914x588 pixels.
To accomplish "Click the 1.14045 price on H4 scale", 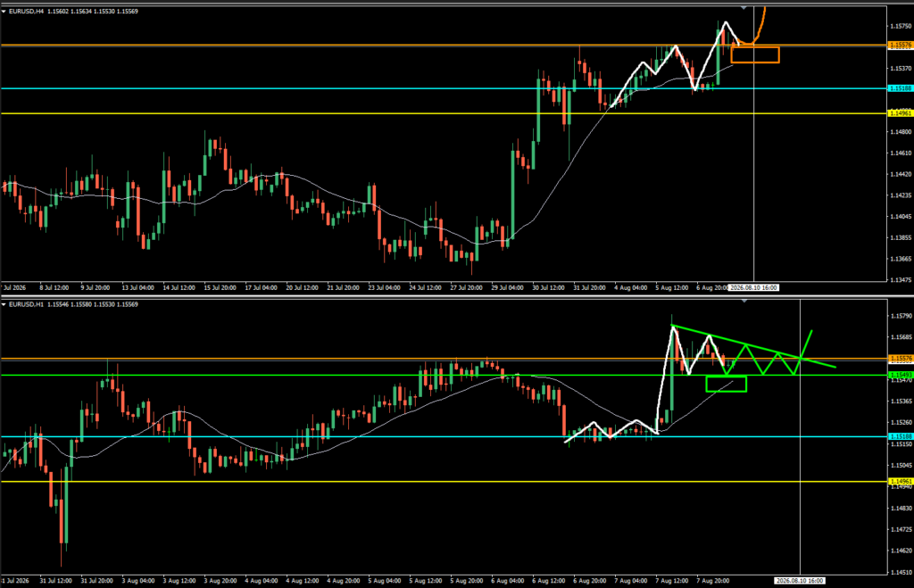I will 901,217.
